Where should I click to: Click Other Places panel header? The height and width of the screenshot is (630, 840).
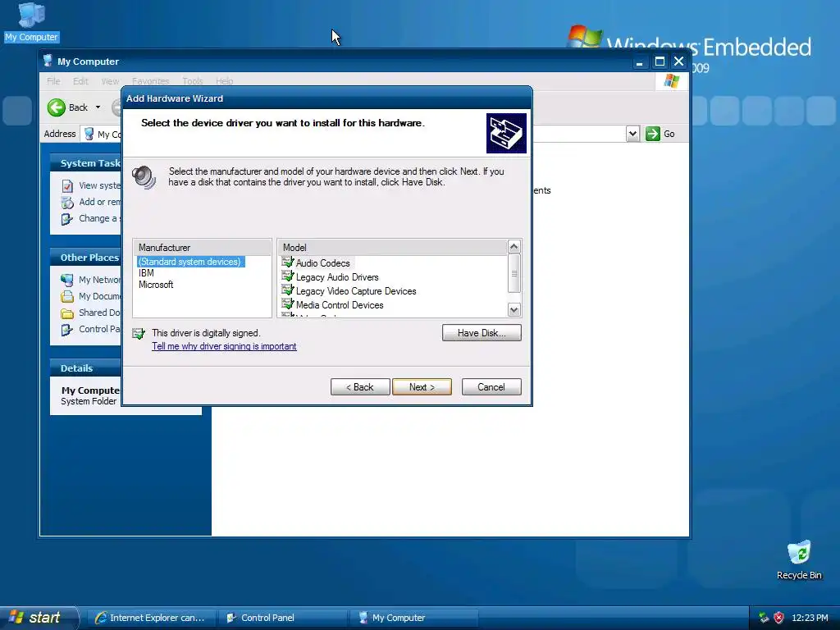[85, 257]
